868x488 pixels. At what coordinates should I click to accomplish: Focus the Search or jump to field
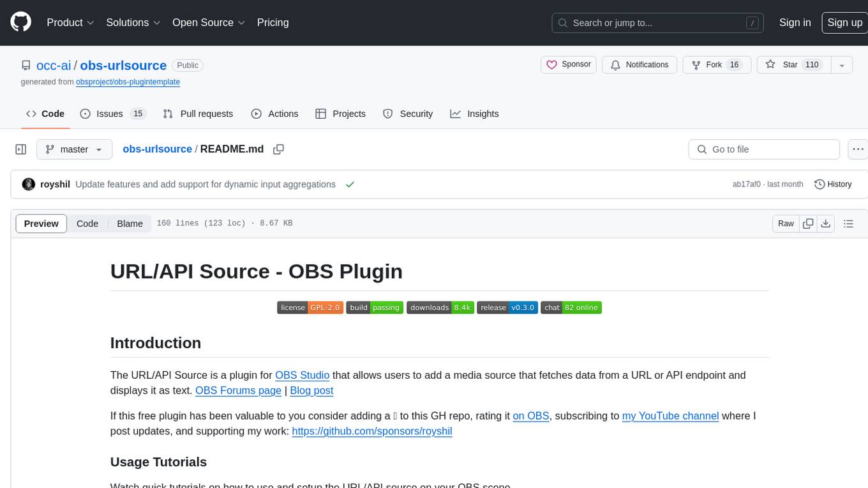pyautogui.click(x=659, y=22)
